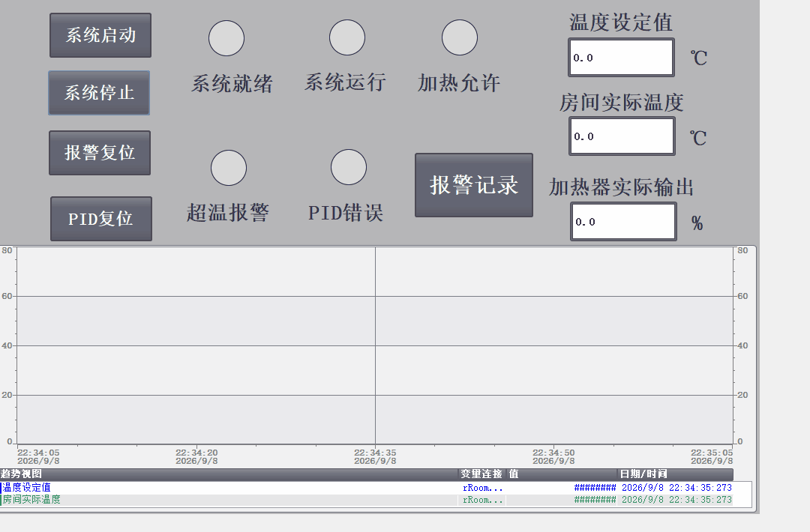810x532 pixels.
Task: Click green 2026/9/8 22:34:35:273 timestamp
Action: 676,500
